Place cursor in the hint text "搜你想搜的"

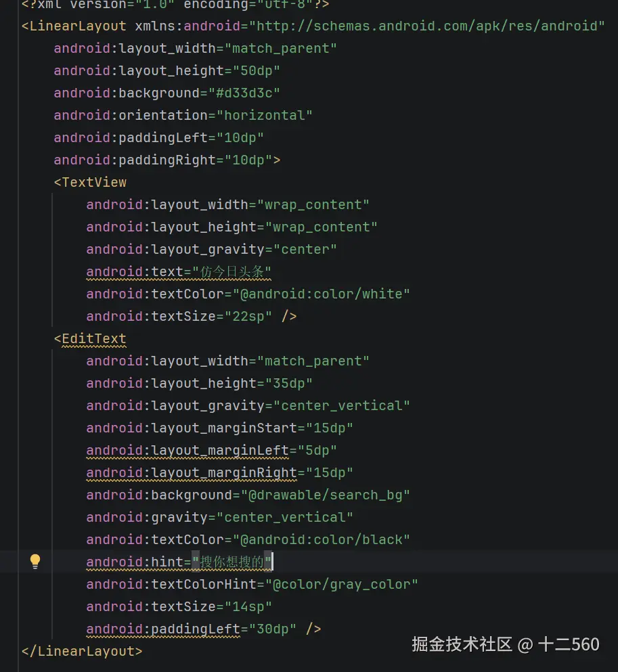[x=231, y=562]
